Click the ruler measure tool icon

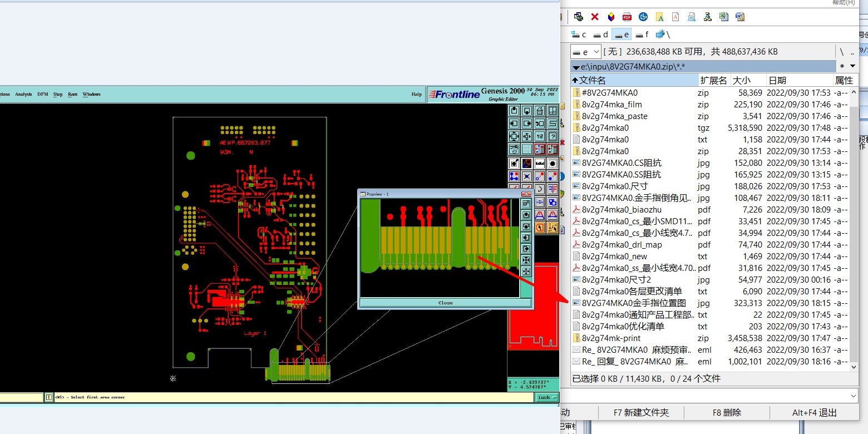click(540, 164)
